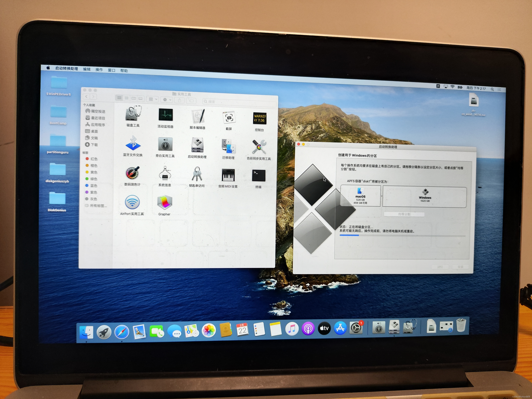Open Photos from the Dock

point(208,331)
